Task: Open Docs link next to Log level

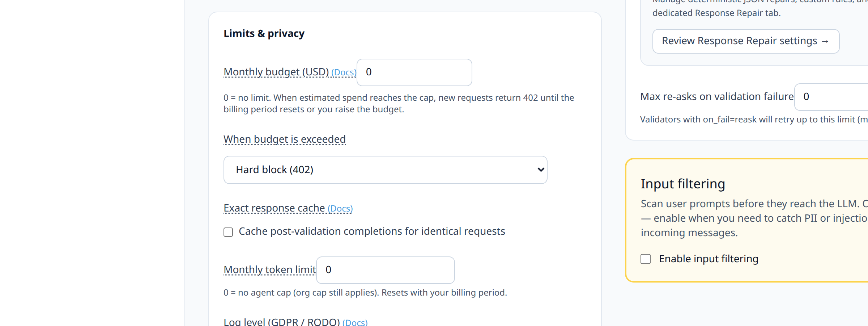Action: (355, 322)
